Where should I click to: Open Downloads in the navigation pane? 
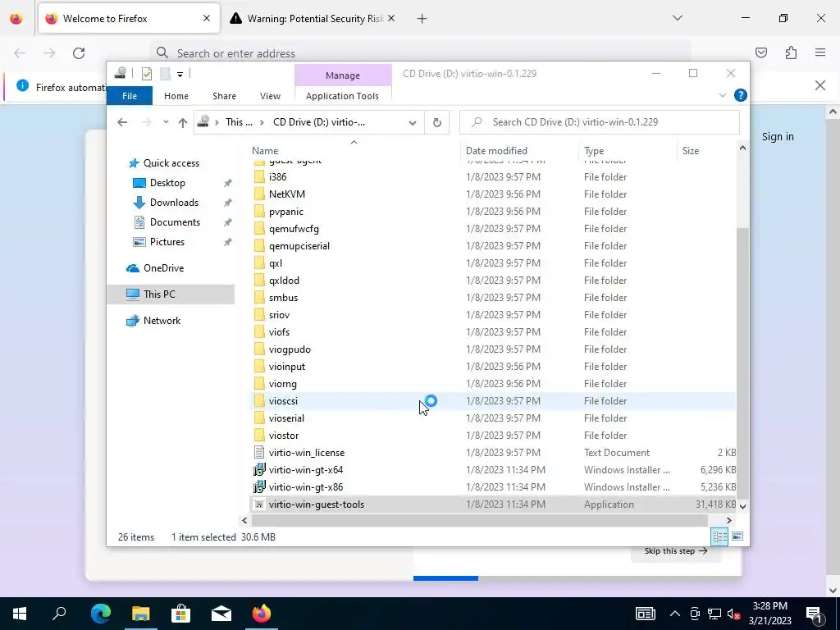[174, 203]
